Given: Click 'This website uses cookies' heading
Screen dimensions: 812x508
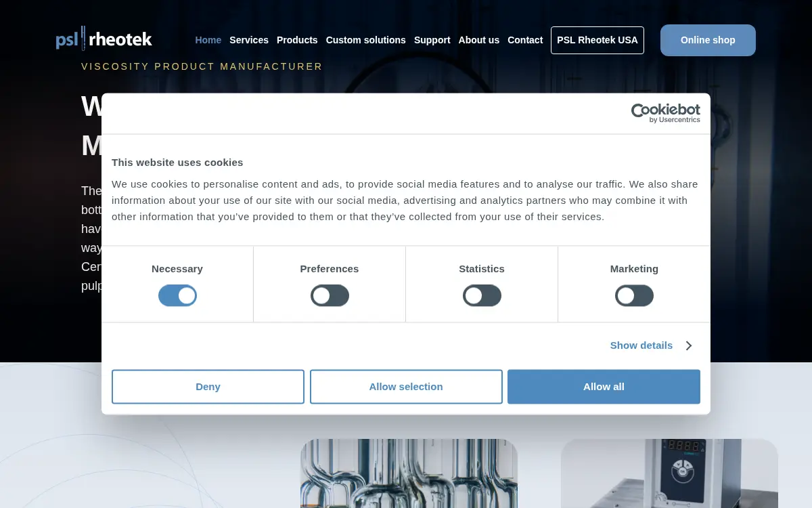Looking at the screenshot, I should coord(177,163).
